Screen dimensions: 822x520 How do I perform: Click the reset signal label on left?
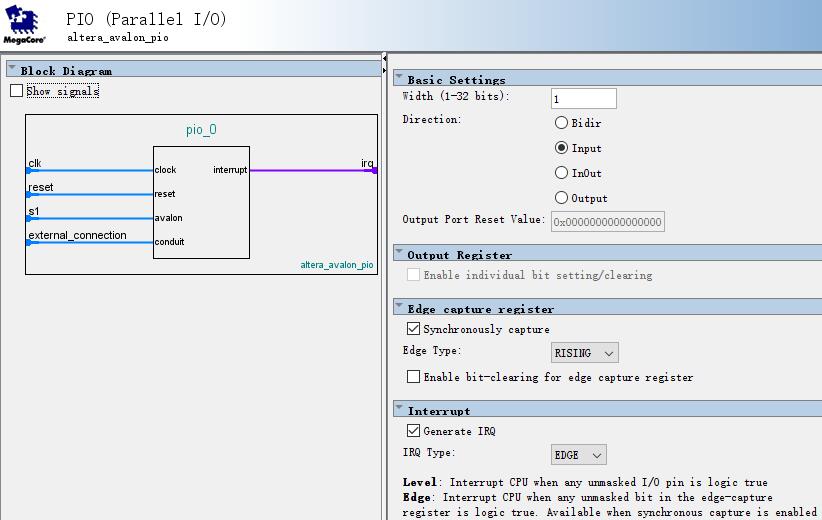click(40, 187)
